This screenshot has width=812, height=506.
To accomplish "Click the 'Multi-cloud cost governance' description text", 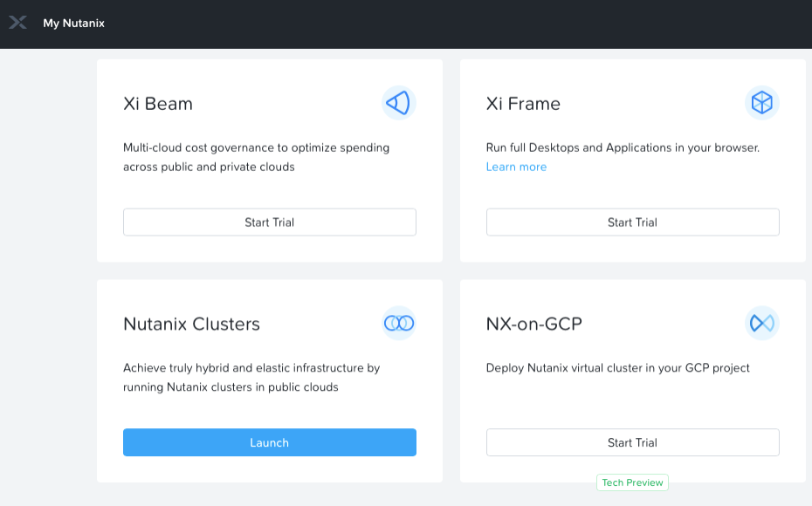I will [x=257, y=157].
